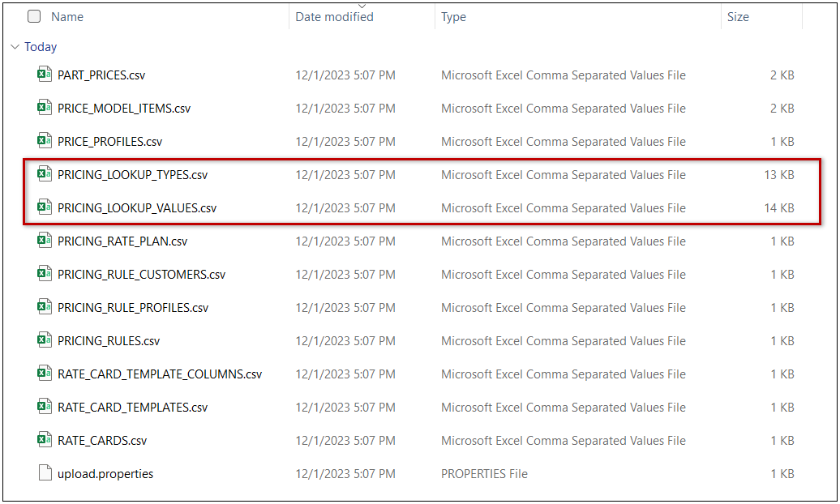Click the 14 KB size of PRICING_LOOKUP_VALUES.csv
Viewport: 840px width, 504px height.
tap(779, 208)
